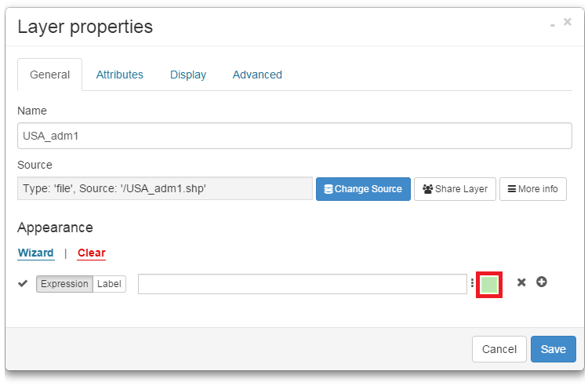Remove the appearance rule with X icon
The width and height of the screenshot is (588, 386).
point(521,282)
